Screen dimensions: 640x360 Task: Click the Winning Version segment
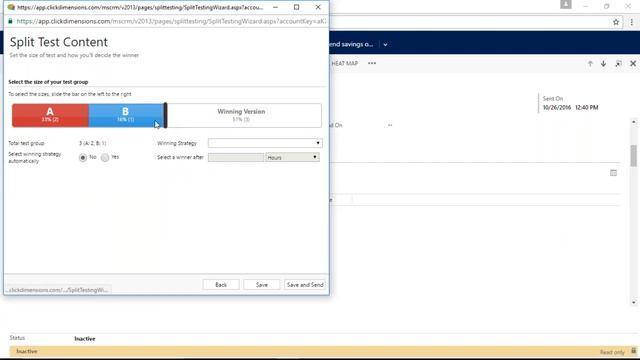244,115
